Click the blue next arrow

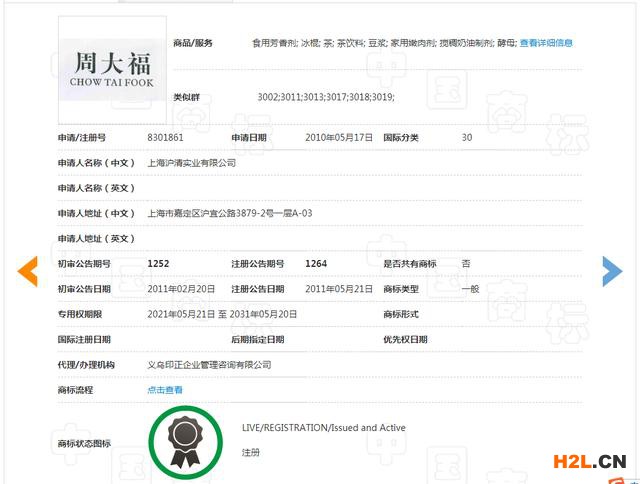[612, 271]
